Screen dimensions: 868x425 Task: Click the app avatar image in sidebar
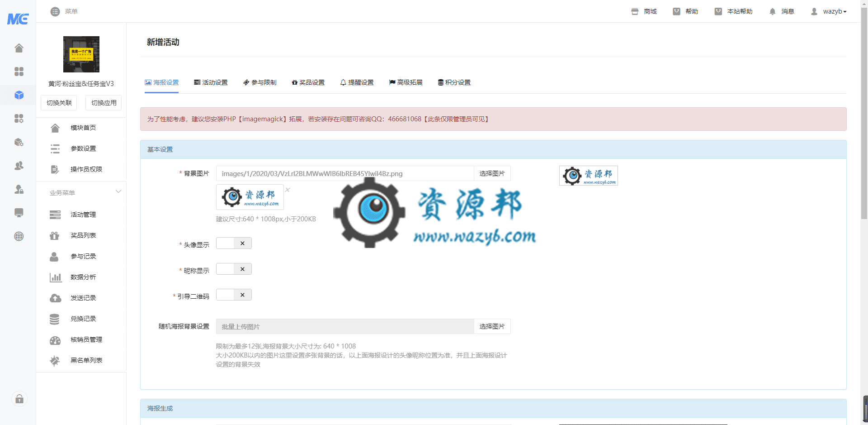click(81, 54)
